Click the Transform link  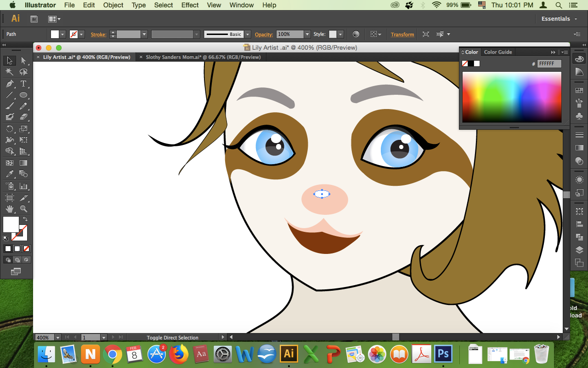pyautogui.click(x=402, y=34)
